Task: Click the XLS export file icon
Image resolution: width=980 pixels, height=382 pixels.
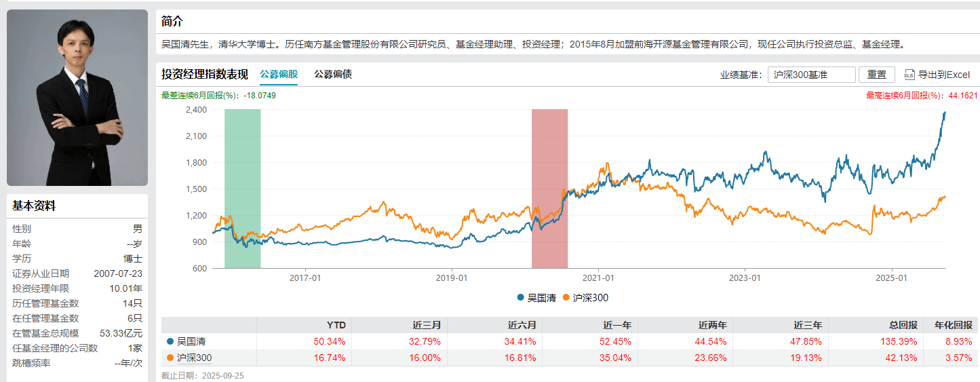Action: tap(909, 75)
